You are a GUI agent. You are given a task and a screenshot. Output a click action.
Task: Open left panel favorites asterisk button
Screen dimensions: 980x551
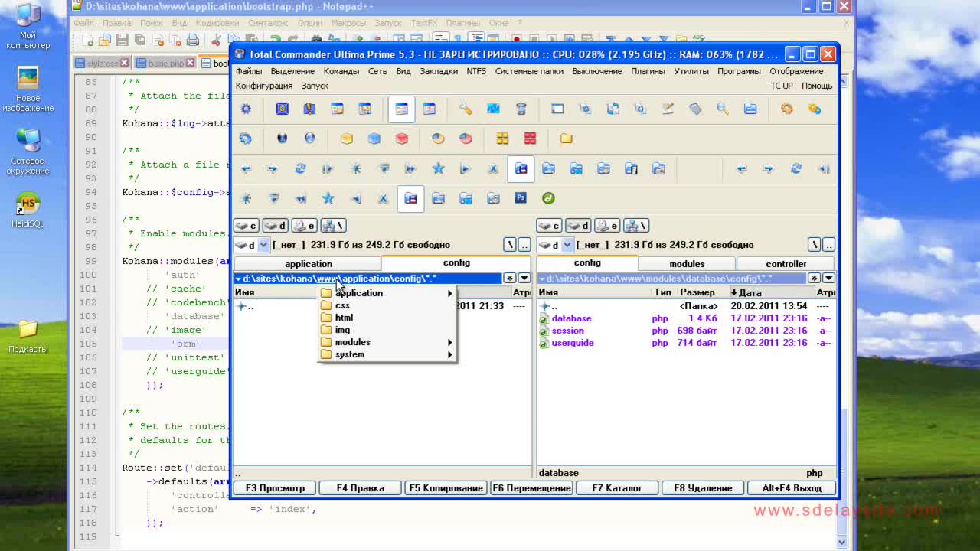510,279
